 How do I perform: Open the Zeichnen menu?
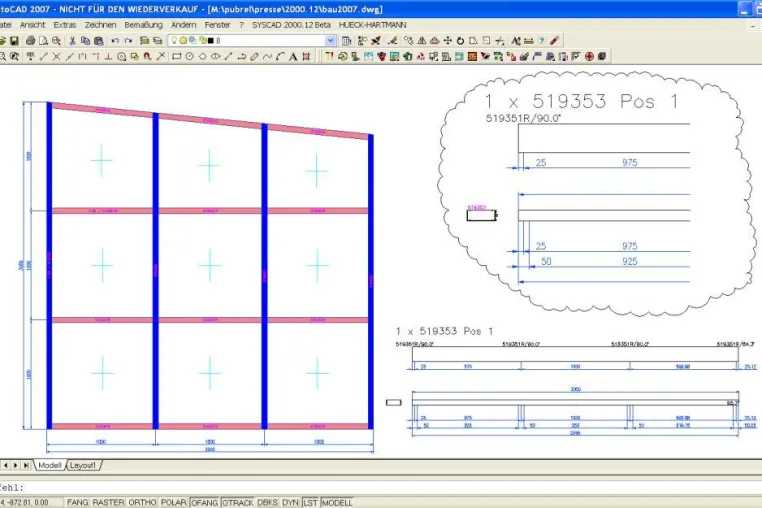tap(101, 25)
